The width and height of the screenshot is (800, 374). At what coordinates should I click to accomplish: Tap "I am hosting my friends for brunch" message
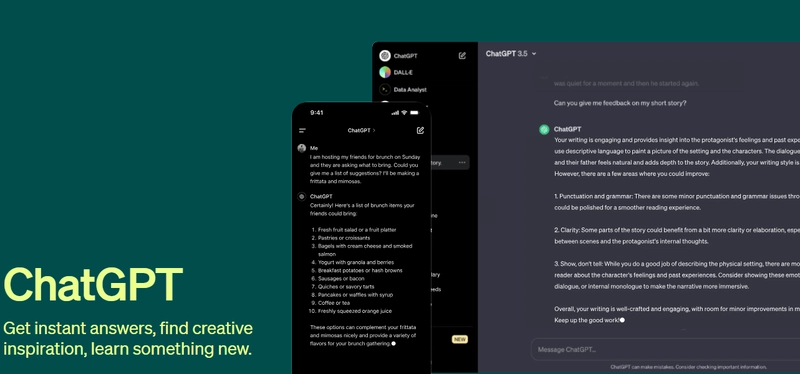click(x=365, y=169)
